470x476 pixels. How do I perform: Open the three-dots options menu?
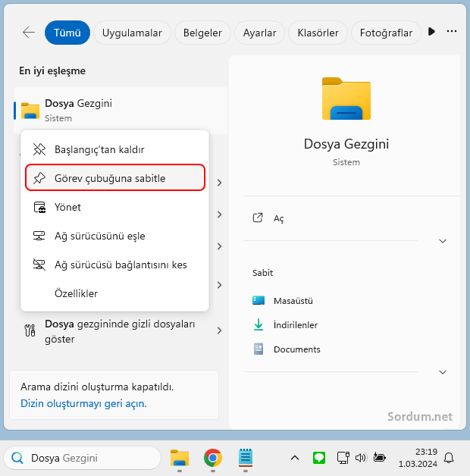point(452,31)
